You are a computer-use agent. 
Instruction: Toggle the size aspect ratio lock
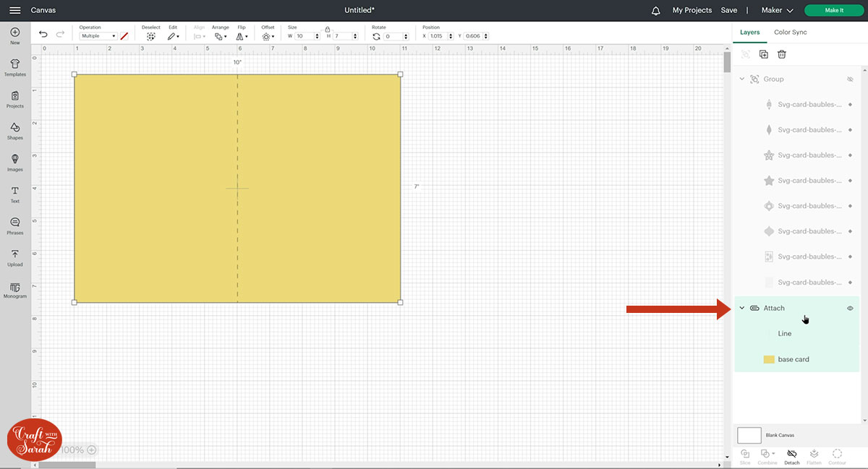327,29
